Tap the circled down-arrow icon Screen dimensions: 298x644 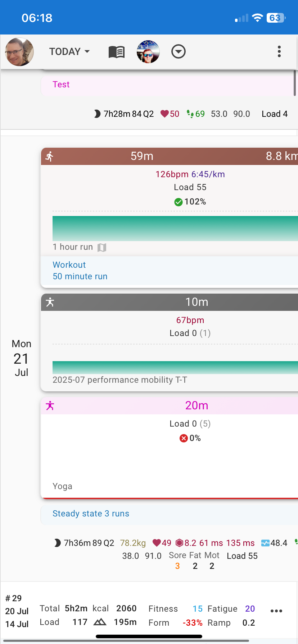[x=178, y=52]
